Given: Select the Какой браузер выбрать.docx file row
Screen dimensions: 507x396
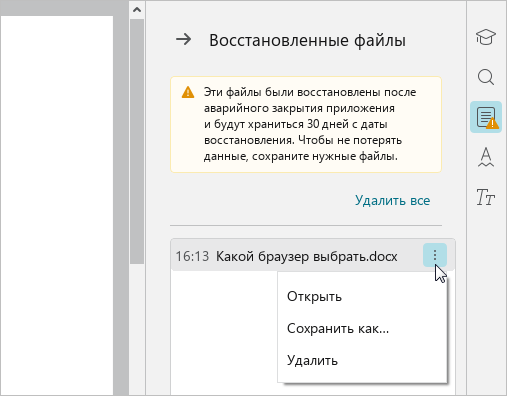Looking at the screenshot, I should [x=313, y=255].
